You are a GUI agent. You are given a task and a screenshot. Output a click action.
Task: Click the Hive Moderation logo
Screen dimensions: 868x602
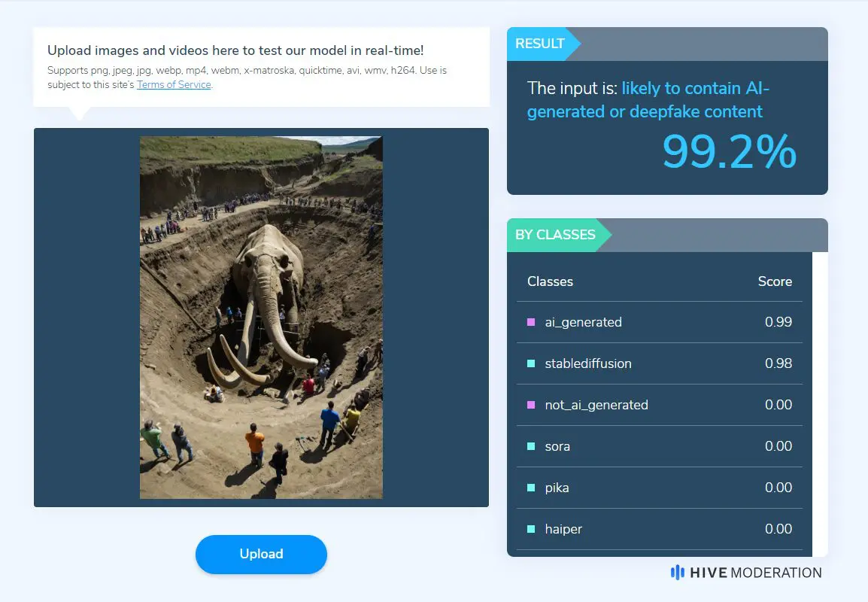click(746, 573)
